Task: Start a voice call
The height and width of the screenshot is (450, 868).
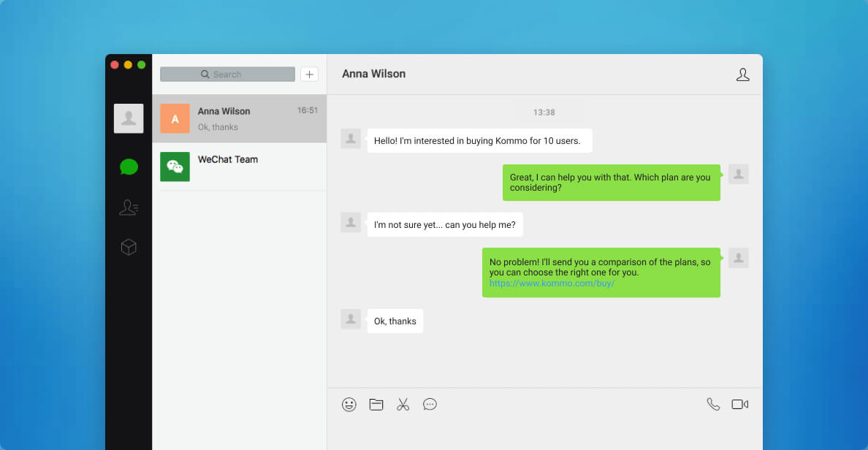Action: click(713, 404)
